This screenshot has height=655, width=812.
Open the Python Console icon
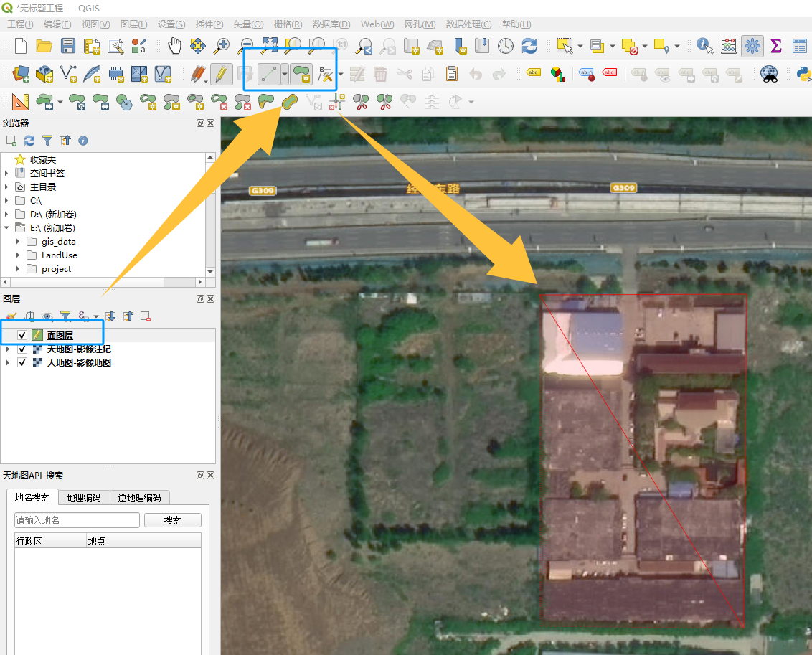tap(803, 74)
